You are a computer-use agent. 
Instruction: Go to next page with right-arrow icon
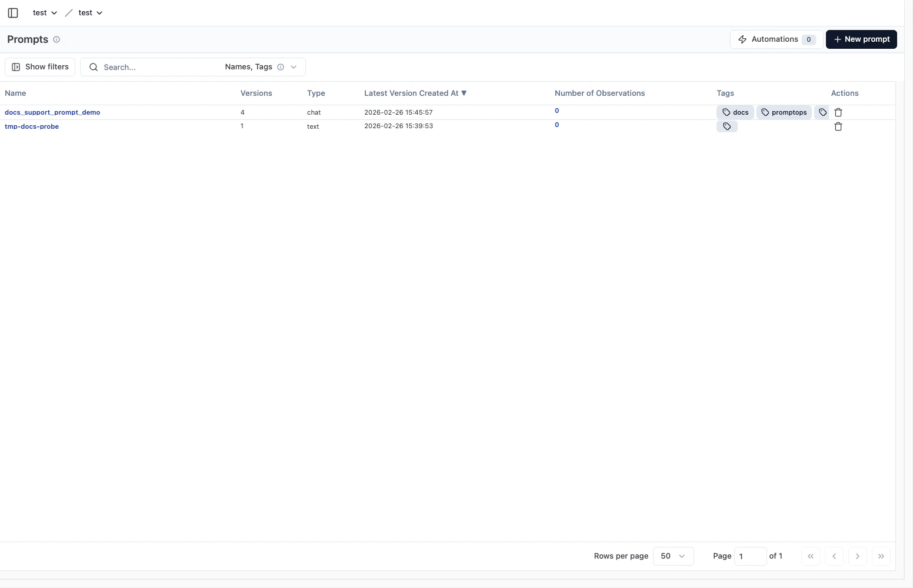(x=857, y=556)
